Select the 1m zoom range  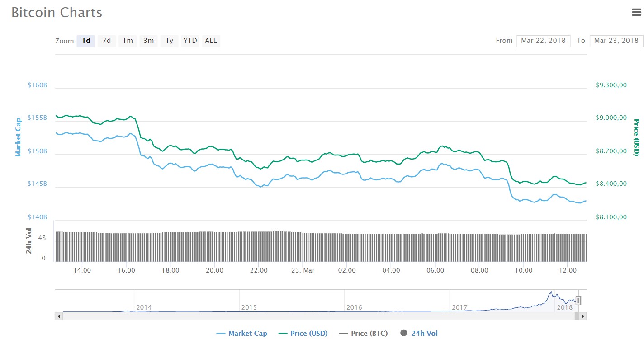tap(128, 41)
